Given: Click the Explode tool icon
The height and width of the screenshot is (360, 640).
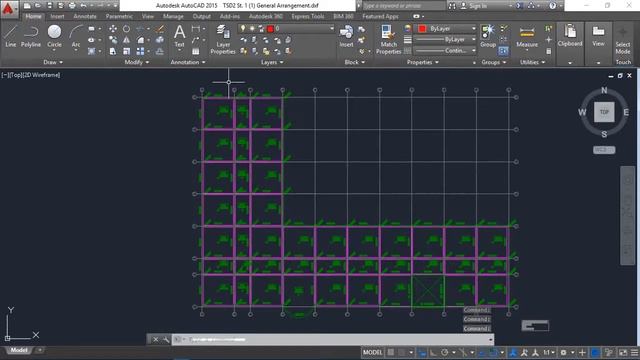Looking at the screenshot, I should 160,40.
